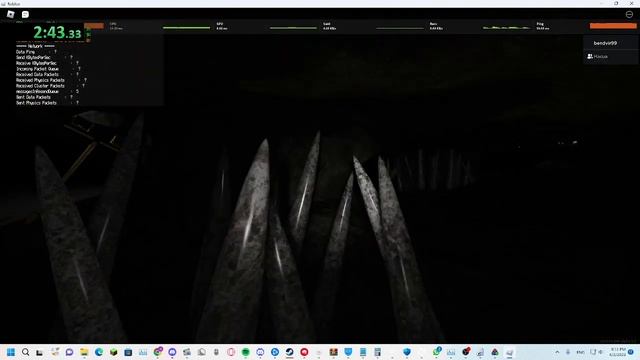Open File Explorer from the taskbar
This screenshot has height=360, width=640.
click(x=84, y=352)
